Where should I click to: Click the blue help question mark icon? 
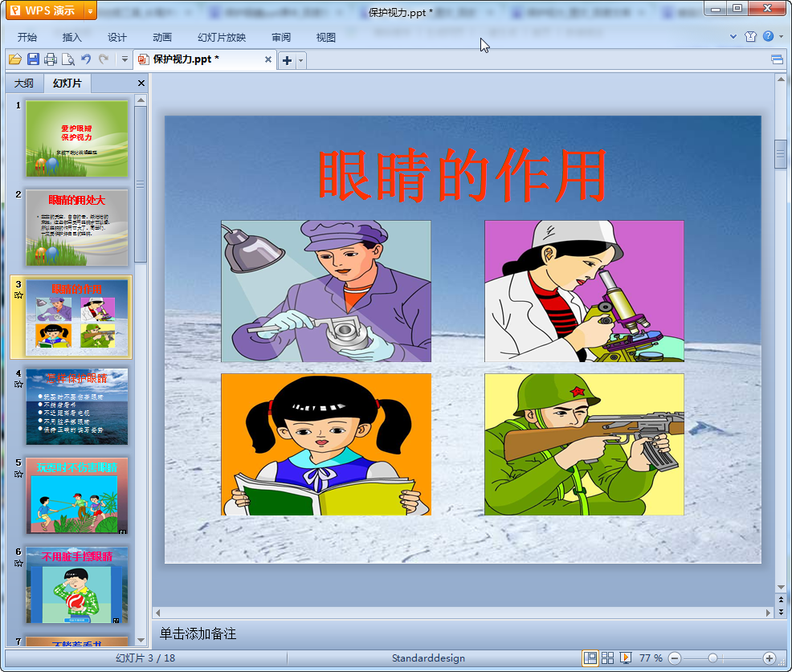(768, 36)
